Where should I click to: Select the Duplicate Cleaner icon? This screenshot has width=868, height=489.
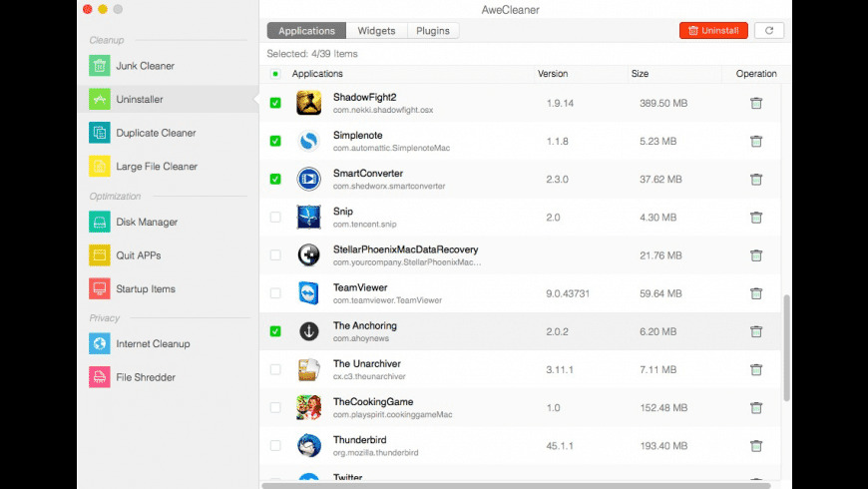99,133
